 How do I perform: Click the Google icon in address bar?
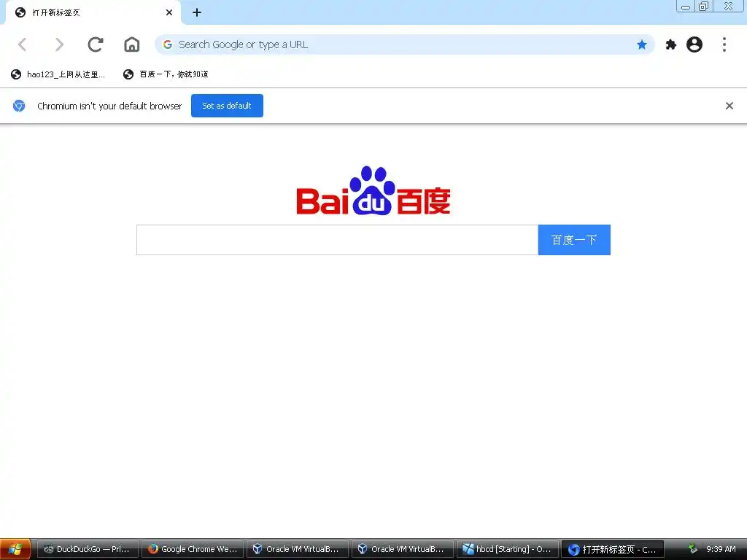tap(167, 44)
